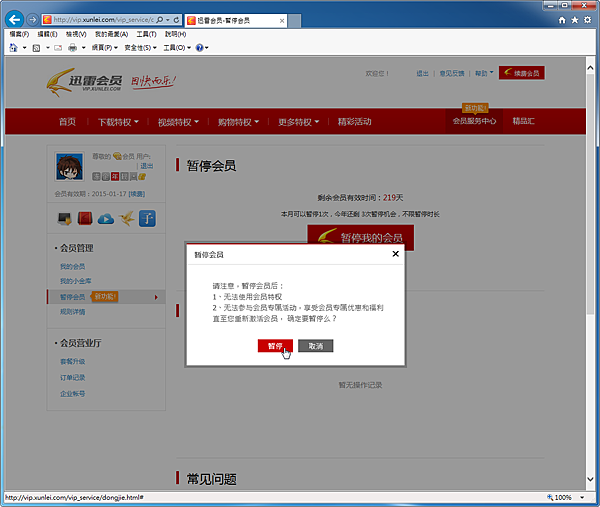Open 规则详情 in sidebar

click(x=72, y=312)
